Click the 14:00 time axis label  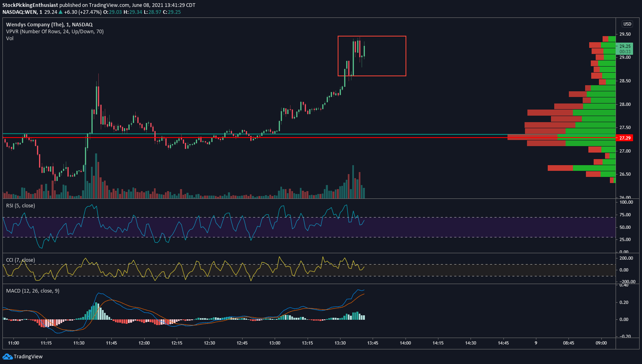[405, 343]
